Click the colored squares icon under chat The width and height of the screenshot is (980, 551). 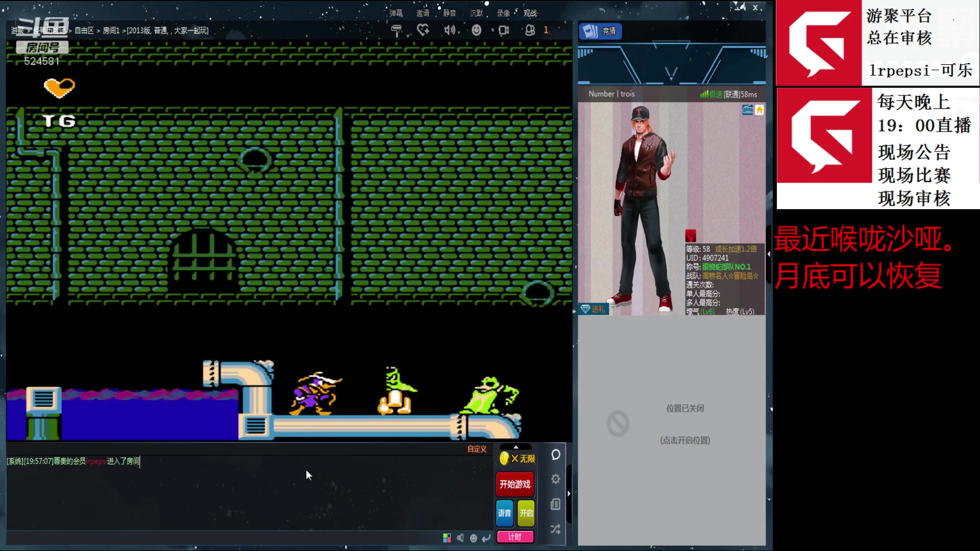pos(447,538)
